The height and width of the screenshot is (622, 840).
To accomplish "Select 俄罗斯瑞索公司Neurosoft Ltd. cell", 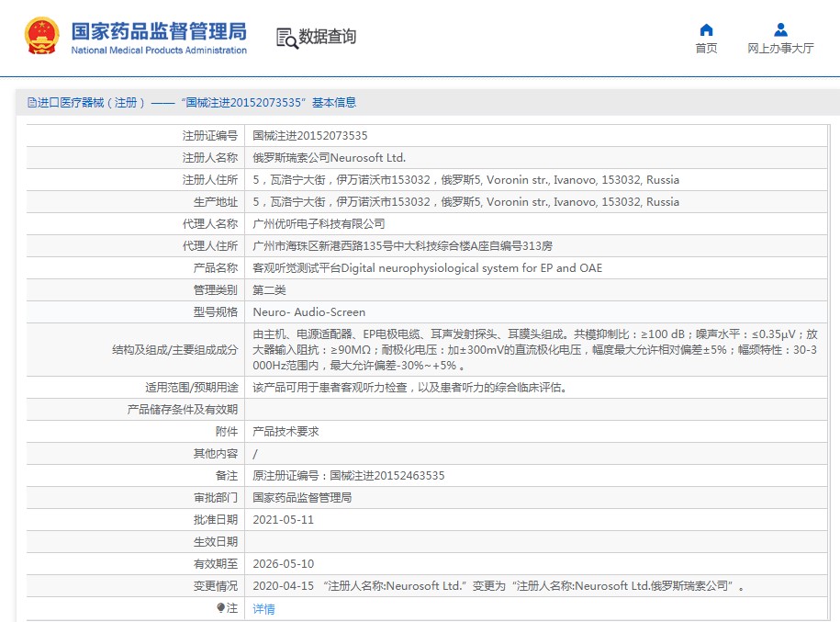I will tap(329, 158).
